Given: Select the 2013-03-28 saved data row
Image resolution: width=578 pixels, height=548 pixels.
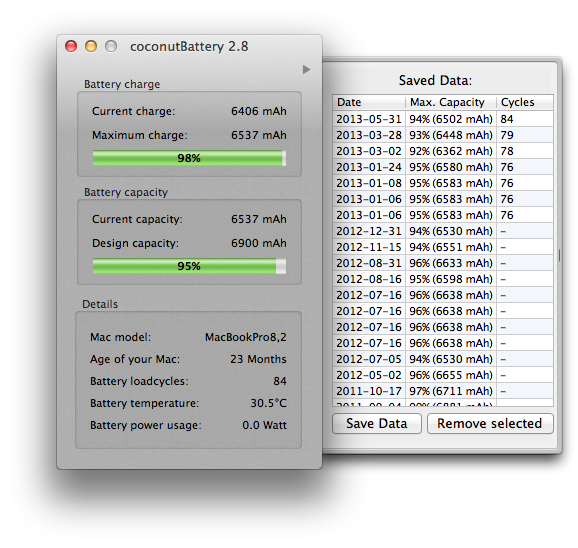Looking at the screenshot, I should pos(443,135).
